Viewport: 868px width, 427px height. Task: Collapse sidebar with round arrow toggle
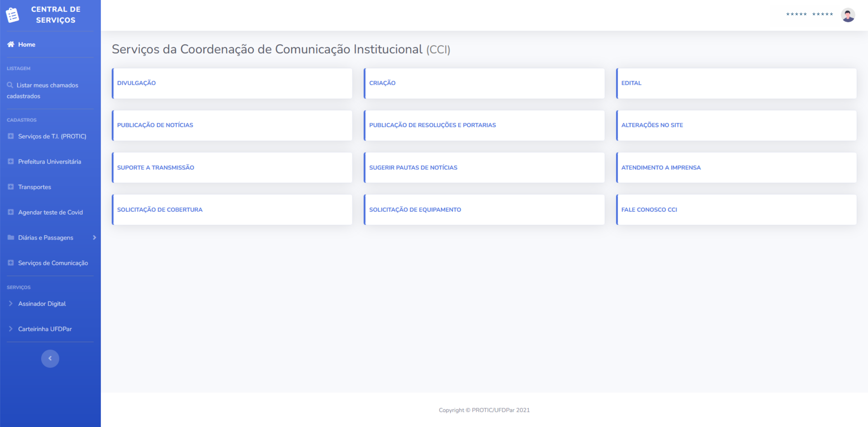click(x=50, y=358)
